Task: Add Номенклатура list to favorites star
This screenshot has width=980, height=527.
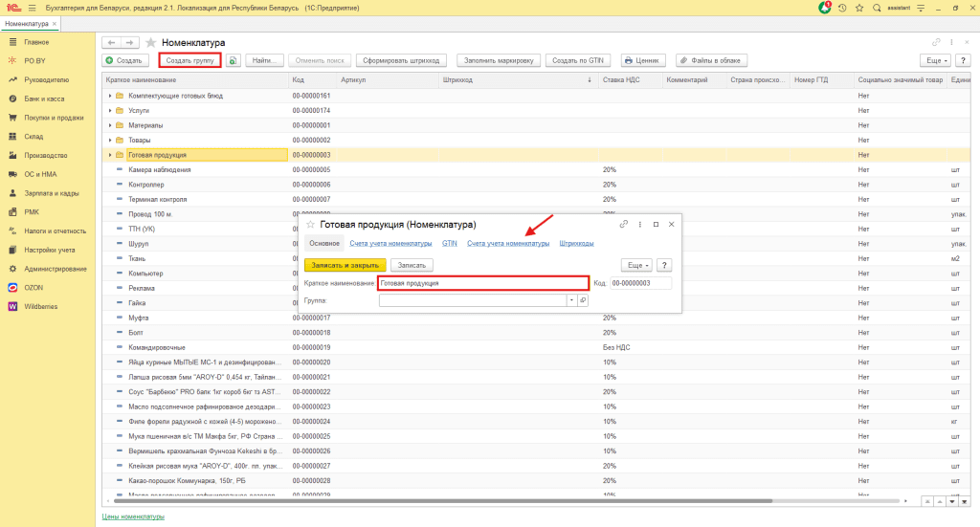Action: click(150, 42)
